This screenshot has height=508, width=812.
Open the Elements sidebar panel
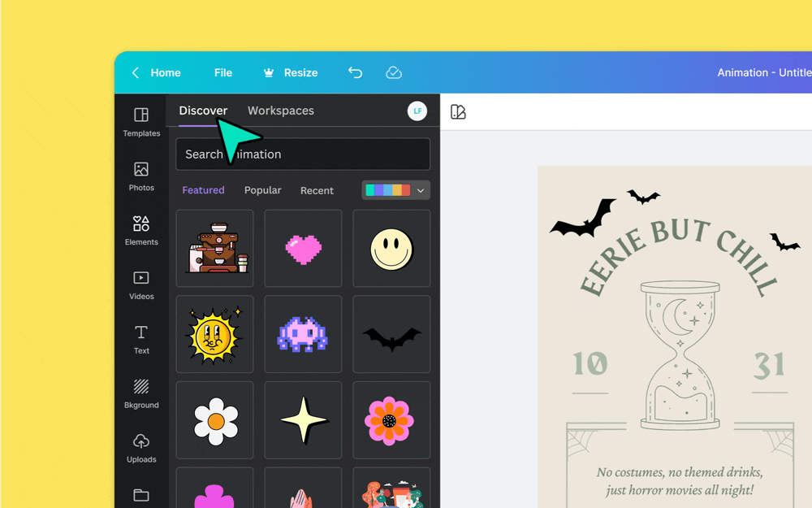pos(141,231)
